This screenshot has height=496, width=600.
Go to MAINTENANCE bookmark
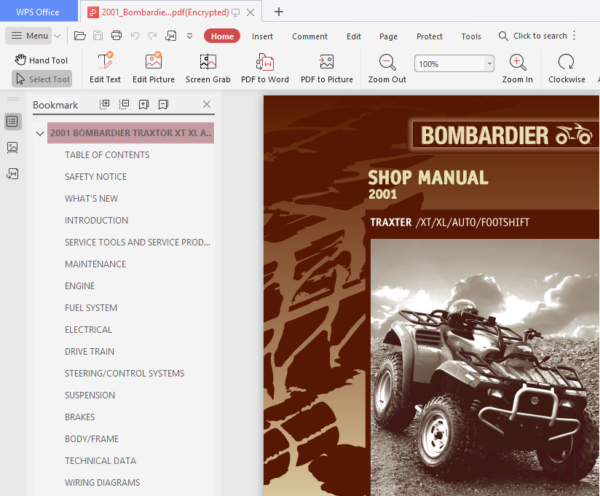tap(95, 264)
